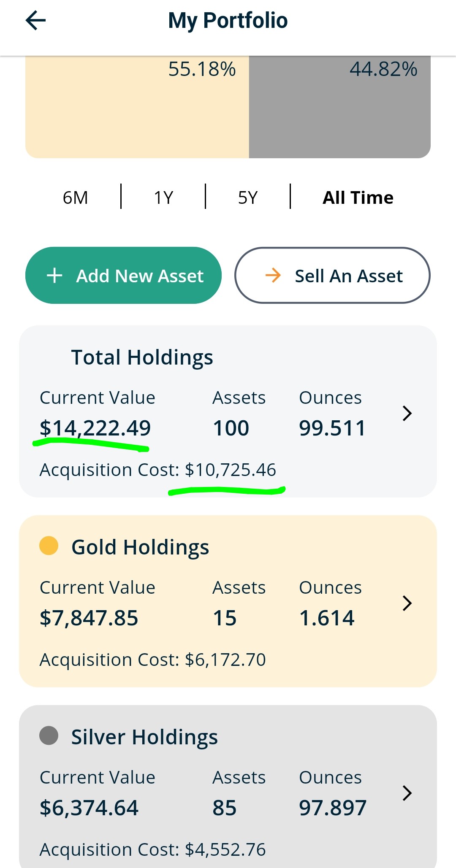Select the 6M time range tab
This screenshot has height=868, width=456.
pos(75,197)
